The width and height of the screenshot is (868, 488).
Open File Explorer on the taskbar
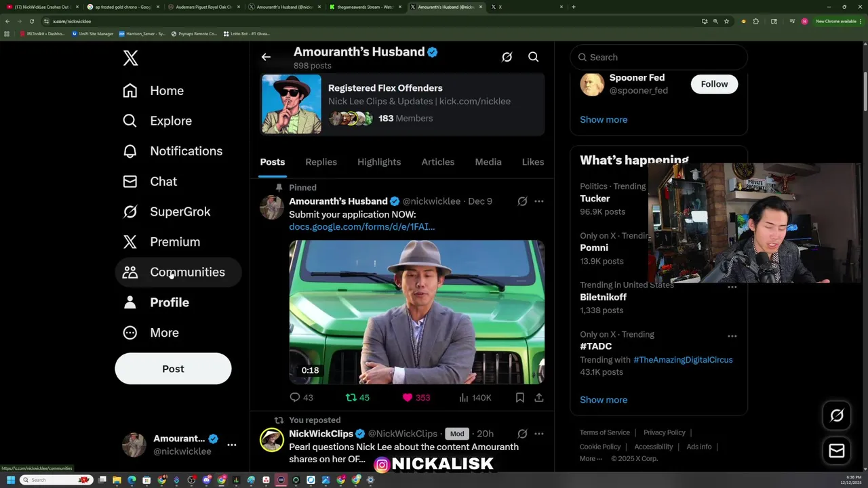(x=117, y=480)
